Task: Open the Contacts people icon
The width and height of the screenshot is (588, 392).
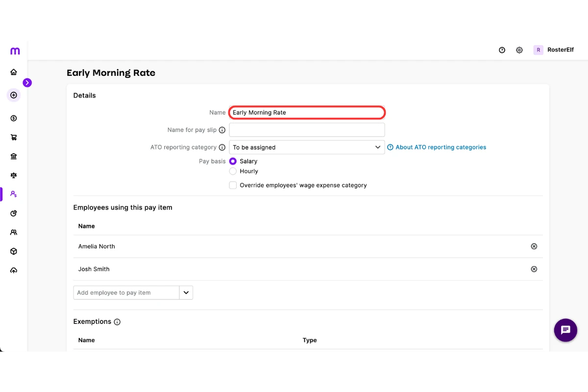Action: pos(14,232)
